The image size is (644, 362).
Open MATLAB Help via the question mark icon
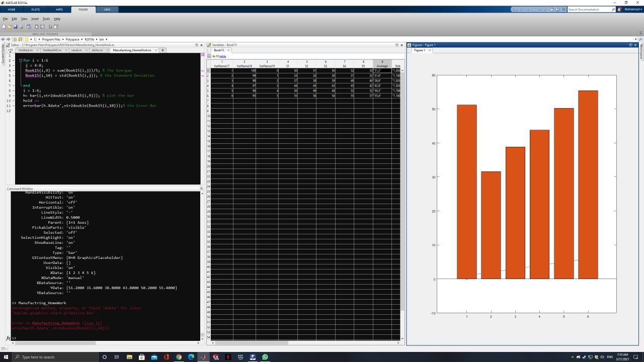(557, 9)
